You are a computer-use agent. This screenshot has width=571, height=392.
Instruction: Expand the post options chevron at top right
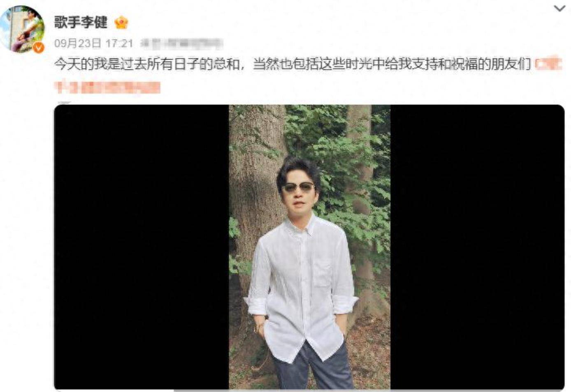(559, 8)
